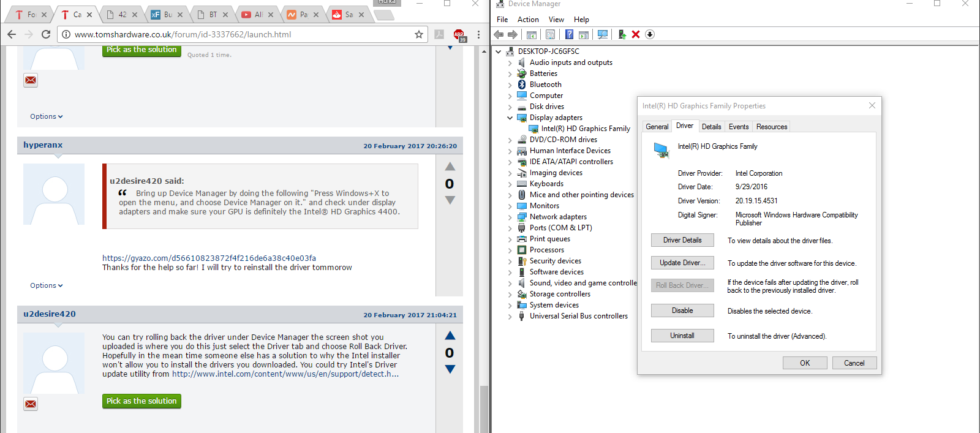Open File menu in Device Manager
The image size is (980, 433).
pyautogui.click(x=502, y=20)
